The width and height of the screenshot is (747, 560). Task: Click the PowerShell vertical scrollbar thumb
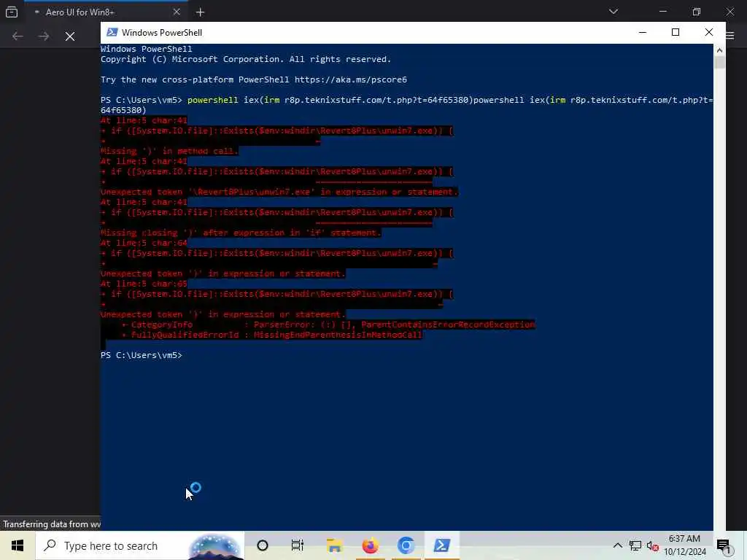point(719,63)
